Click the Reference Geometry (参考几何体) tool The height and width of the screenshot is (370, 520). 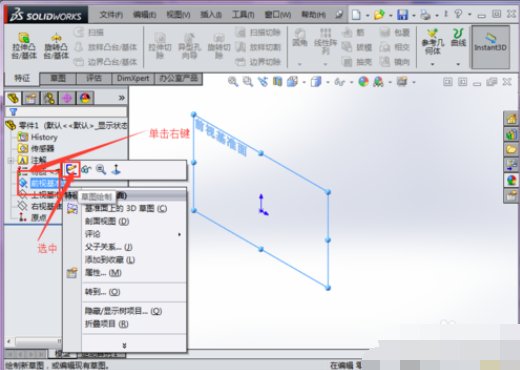click(x=433, y=42)
